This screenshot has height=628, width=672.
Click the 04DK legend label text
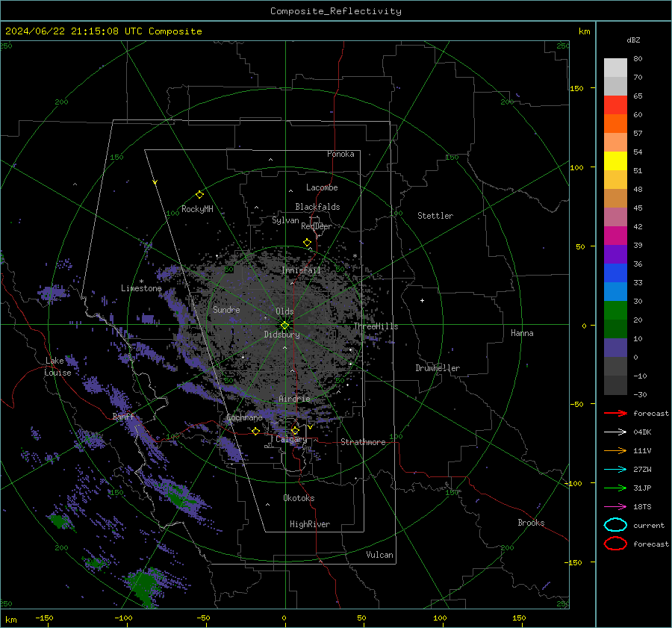(x=642, y=432)
